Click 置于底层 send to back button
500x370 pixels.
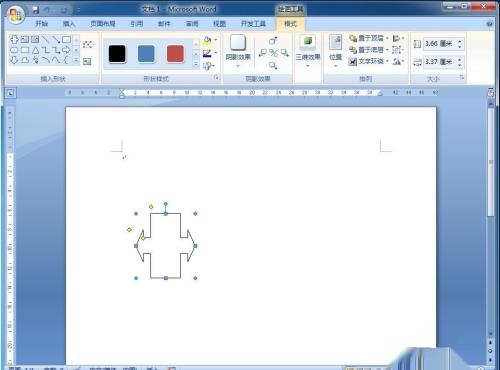click(x=369, y=50)
